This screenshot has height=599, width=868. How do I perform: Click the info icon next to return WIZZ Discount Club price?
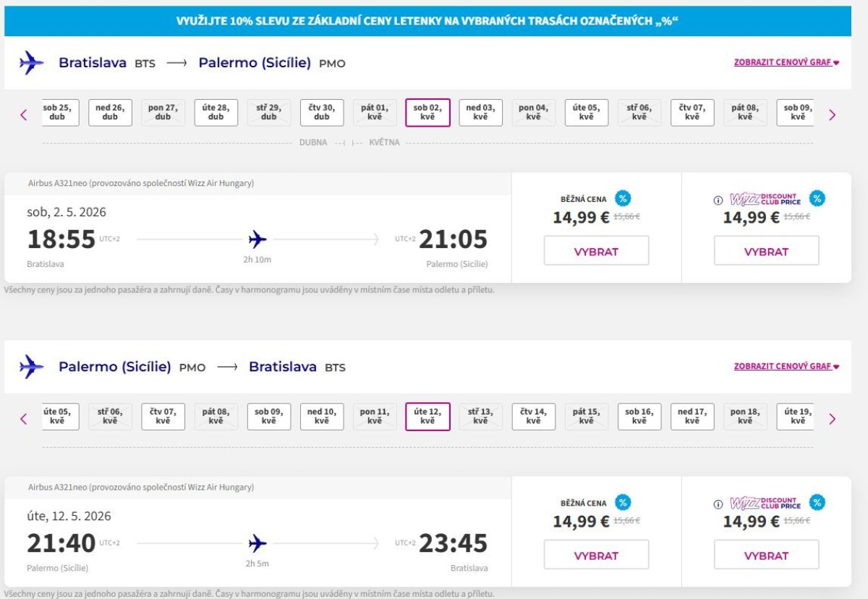coord(718,504)
